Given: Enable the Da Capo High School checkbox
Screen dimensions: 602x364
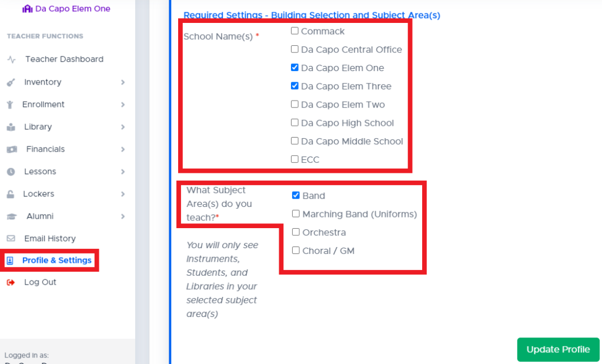Looking at the screenshot, I should pos(295,123).
